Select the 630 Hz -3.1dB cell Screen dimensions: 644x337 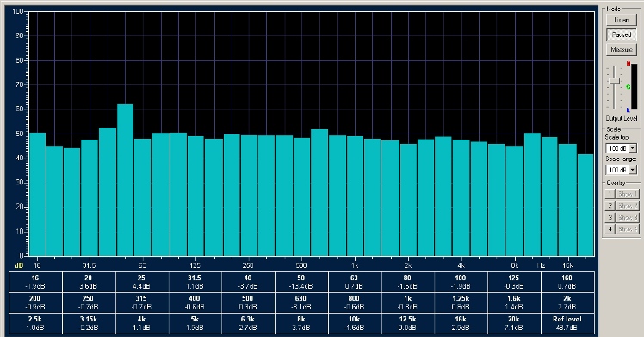coord(301,303)
